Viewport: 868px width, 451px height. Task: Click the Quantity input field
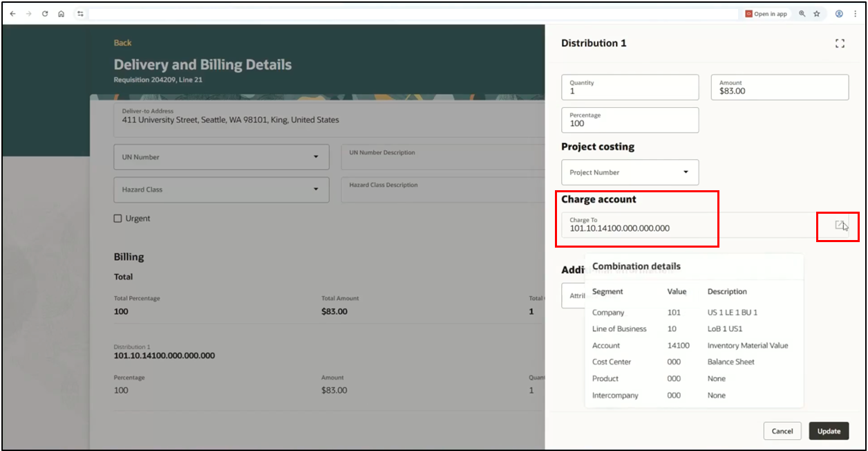pos(630,87)
